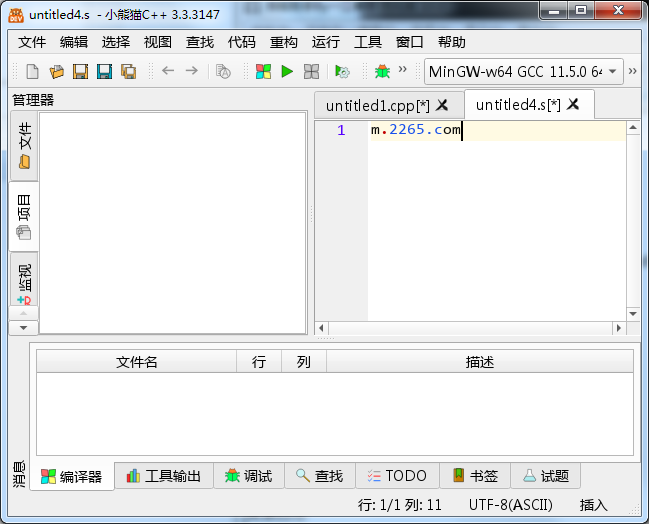This screenshot has height=524, width=649.
Task: Switch to the 文件 side panel tab
Action: point(24,146)
